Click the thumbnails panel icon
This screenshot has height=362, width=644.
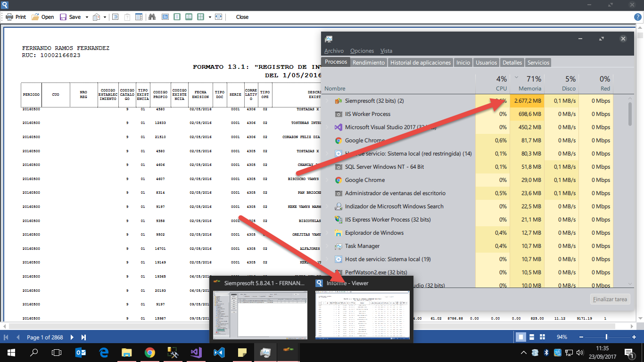tap(139, 17)
